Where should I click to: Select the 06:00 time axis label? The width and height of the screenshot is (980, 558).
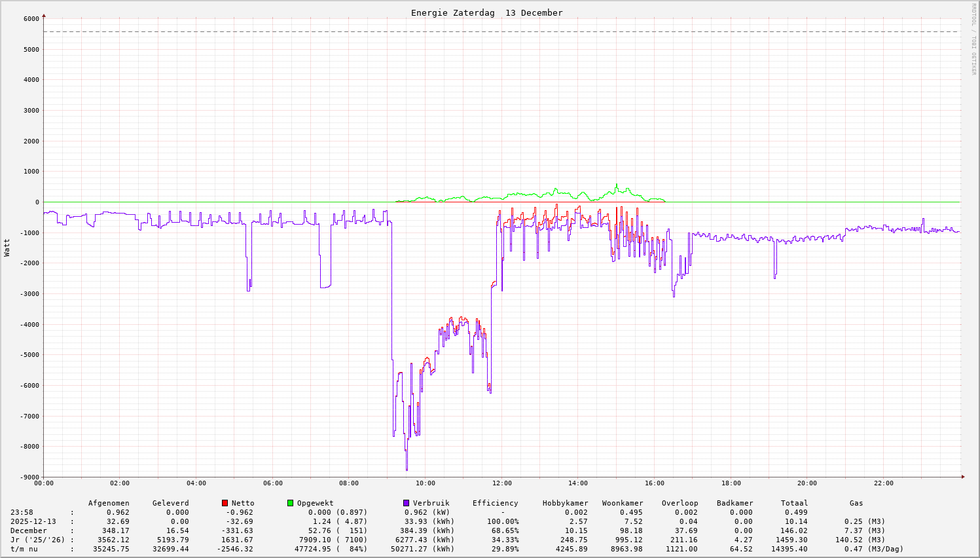coord(272,483)
